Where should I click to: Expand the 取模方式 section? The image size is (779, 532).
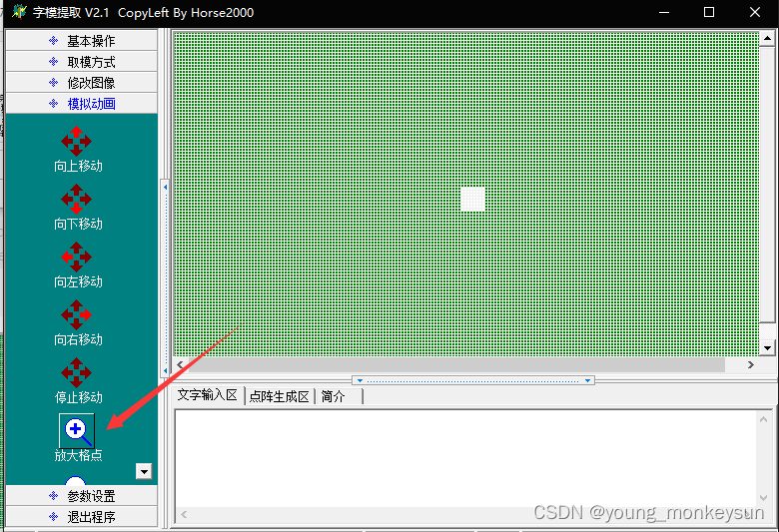[x=82, y=62]
